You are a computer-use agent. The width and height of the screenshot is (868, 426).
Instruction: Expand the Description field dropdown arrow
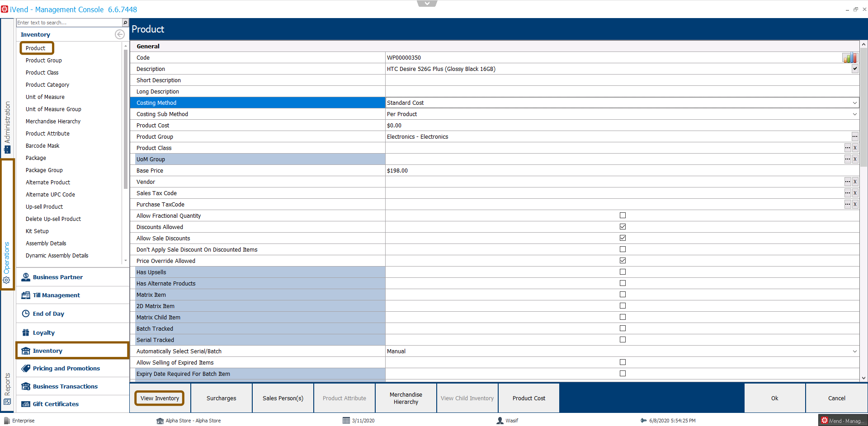pyautogui.click(x=855, y=69)
